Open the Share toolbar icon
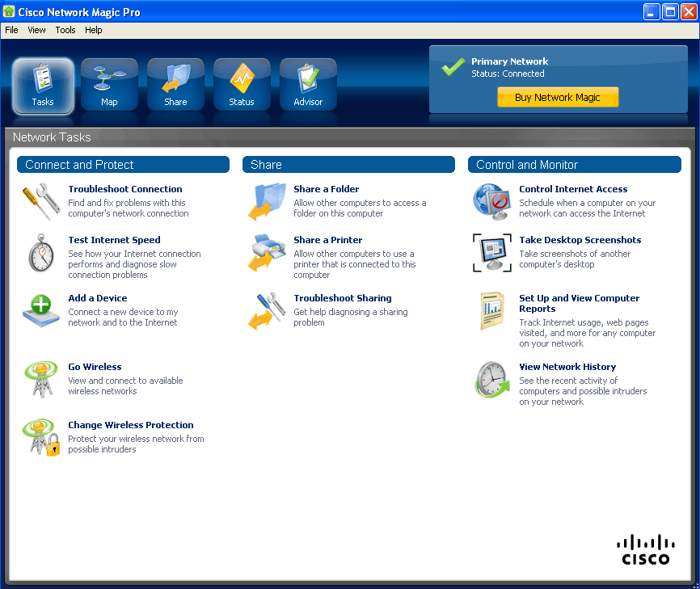The width and height of the screenshot is (700, 589). tap(175, 84)
